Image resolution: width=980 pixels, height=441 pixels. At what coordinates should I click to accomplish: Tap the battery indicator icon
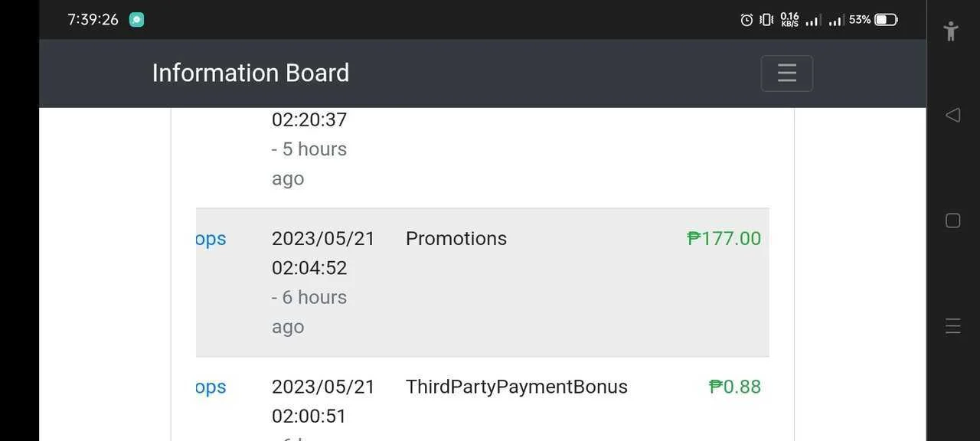(x=886, y=20)
